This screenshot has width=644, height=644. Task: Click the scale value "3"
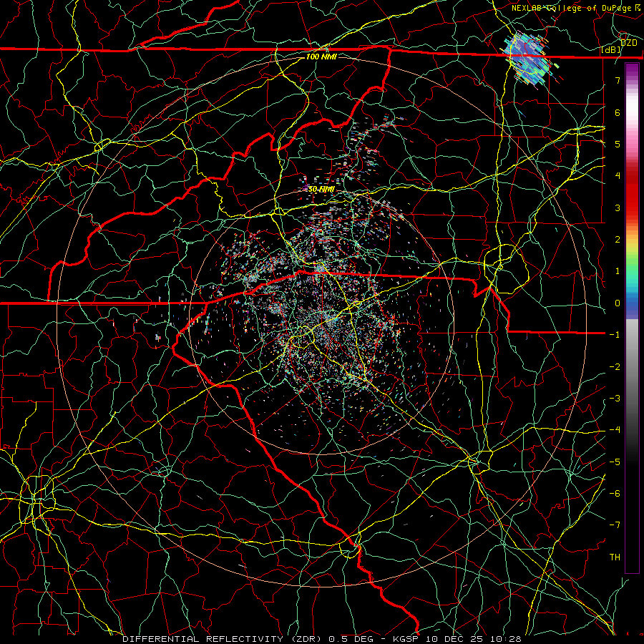(618, 208)
